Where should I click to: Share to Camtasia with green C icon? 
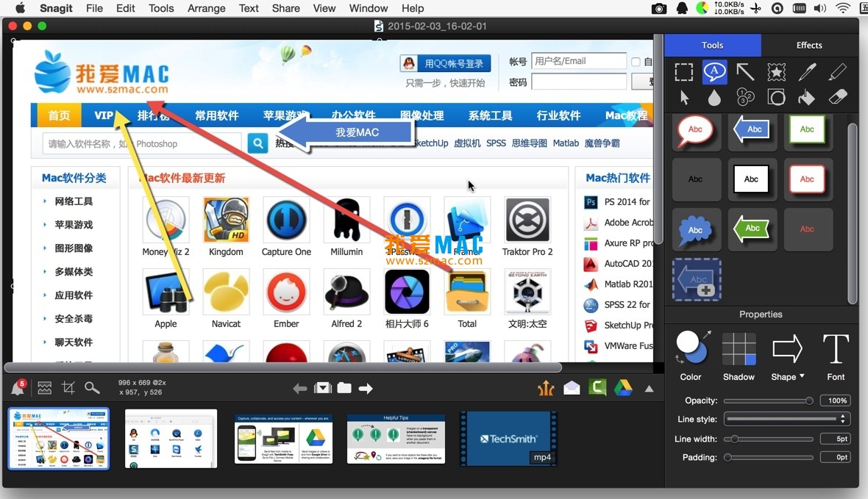[597, 387]
